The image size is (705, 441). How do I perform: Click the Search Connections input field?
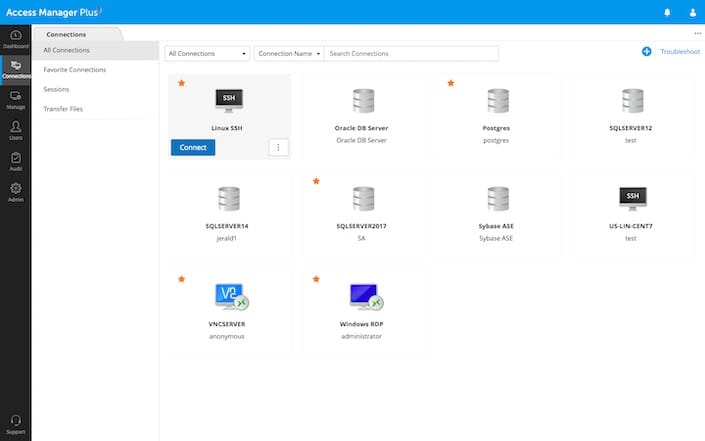[410, 53]
